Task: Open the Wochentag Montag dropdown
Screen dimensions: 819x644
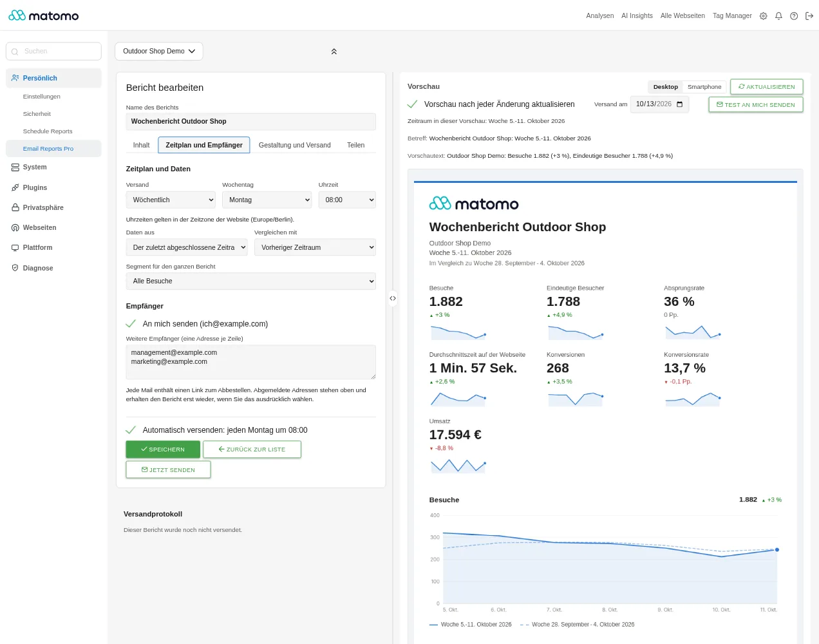Action: (267, 200)
